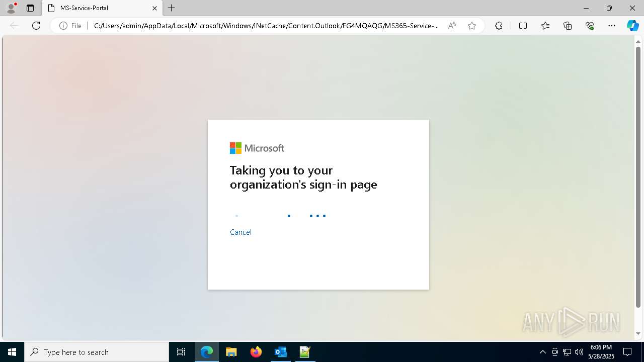Open a new browser tab
Image resolution: width=644 pixels, height=362 pixels.
click(x=172, y=8)
